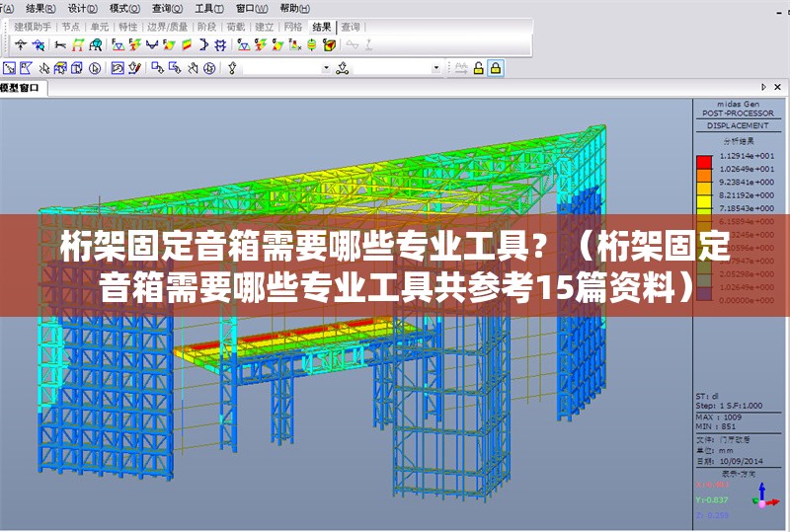Switch to the 边界/质量 tab

[x=167, y=27]
